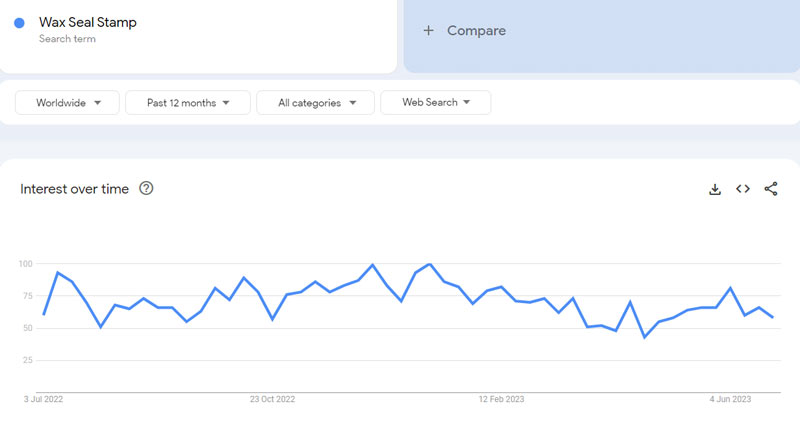
Task: Expand the Worldwide region dropdown
Action: coord(68,103)
